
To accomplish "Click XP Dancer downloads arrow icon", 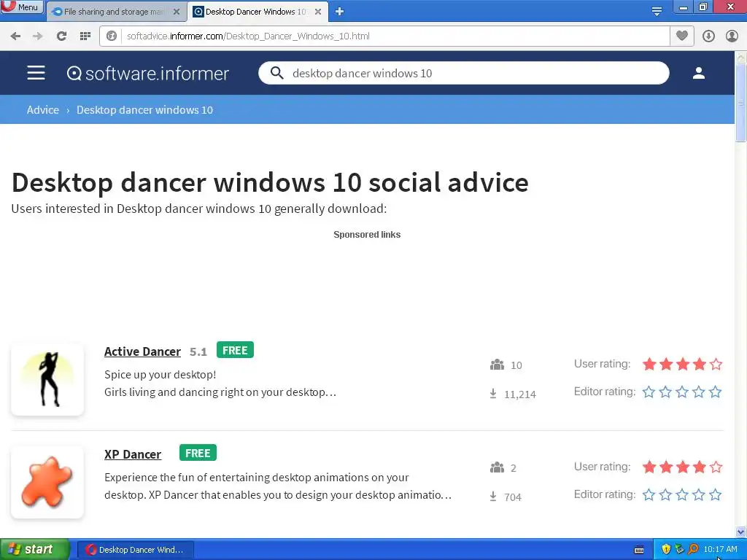I will click(x=493, y=497).
